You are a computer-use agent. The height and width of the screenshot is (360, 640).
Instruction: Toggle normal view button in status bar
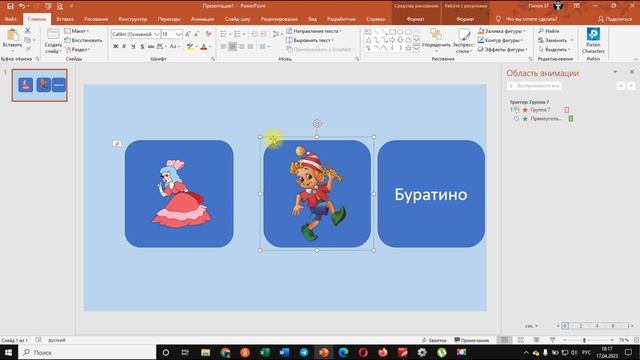(x=504, y=340)
